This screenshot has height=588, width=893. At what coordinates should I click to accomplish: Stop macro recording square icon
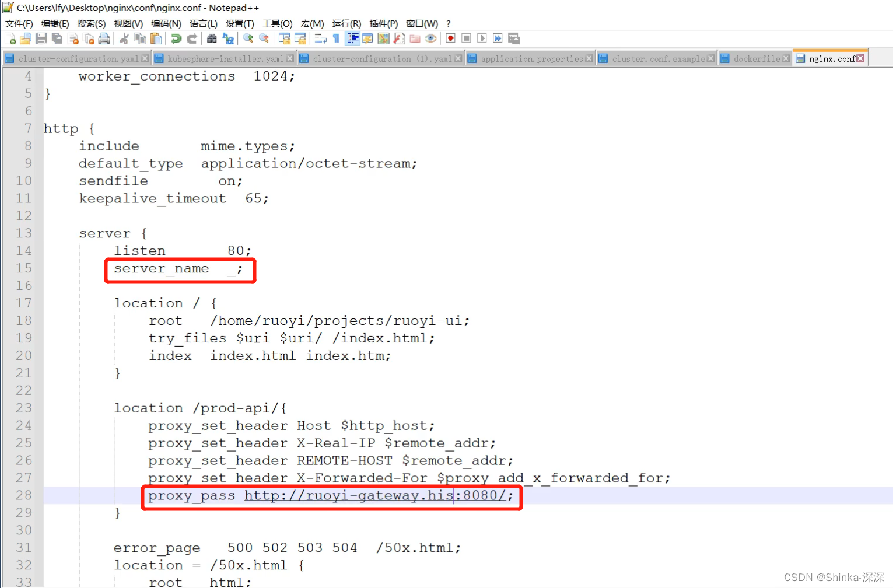[466, 38]
